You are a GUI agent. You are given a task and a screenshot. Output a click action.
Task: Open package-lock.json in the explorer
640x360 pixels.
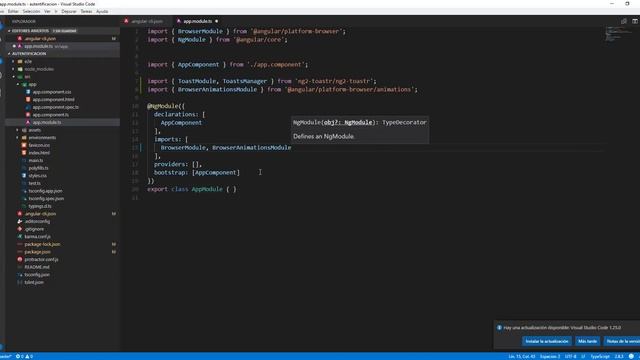tap(42, 244)
